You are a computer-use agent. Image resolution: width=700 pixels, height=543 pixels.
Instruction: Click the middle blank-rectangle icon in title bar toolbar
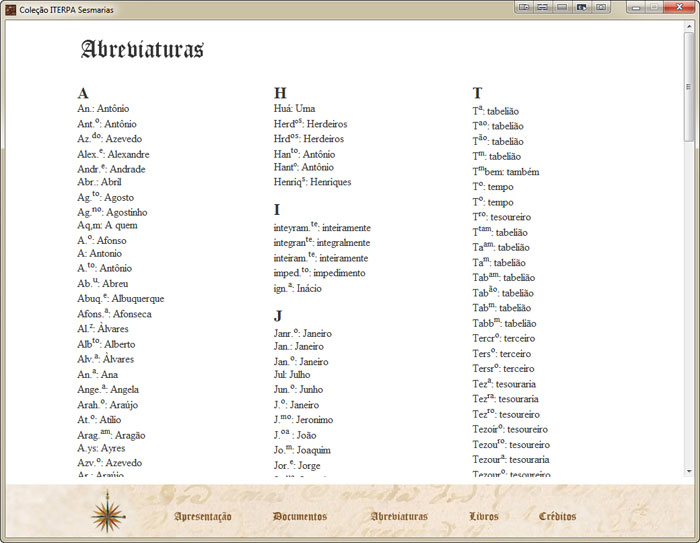coord(561,7)
